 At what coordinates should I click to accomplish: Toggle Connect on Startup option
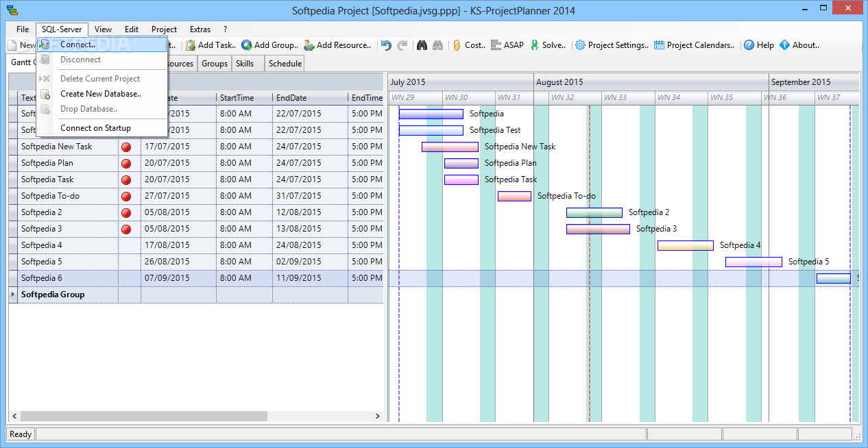[x=102, y=128]
